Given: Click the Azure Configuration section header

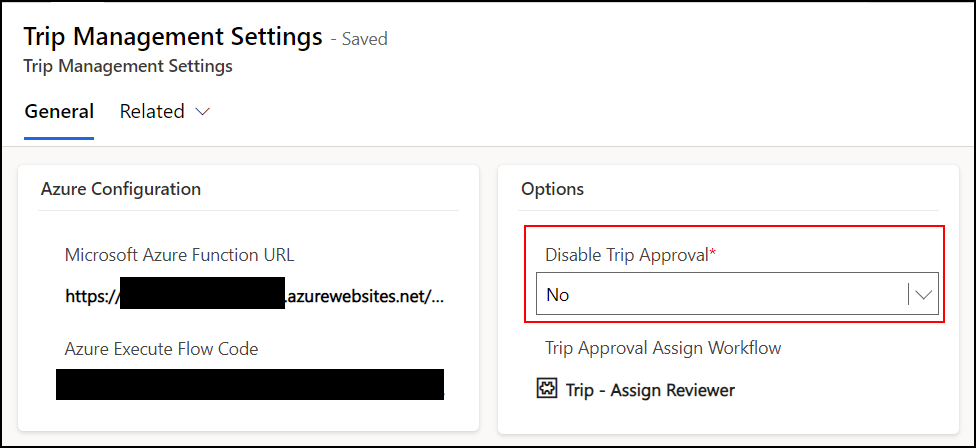Looking at the screenshot, I should tap(121, 189).
